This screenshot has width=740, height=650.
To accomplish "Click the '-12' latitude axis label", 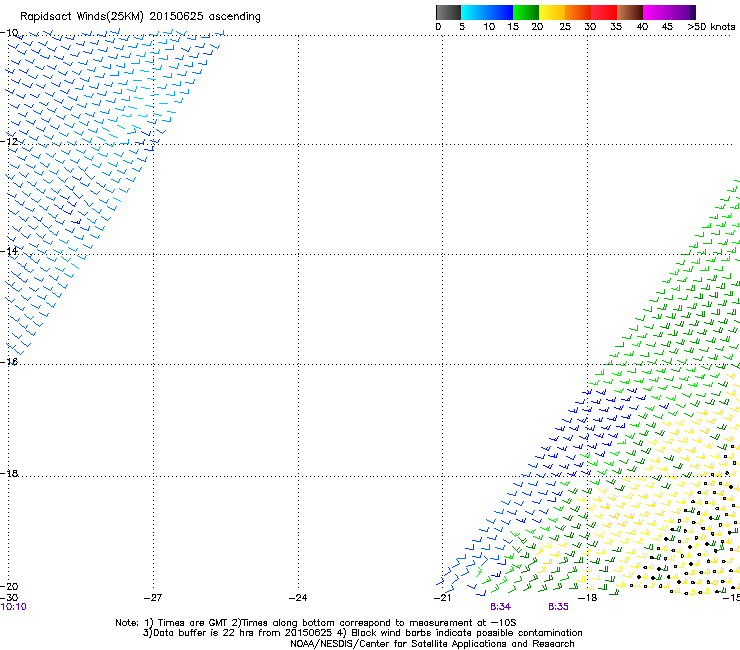I will 9,142.
